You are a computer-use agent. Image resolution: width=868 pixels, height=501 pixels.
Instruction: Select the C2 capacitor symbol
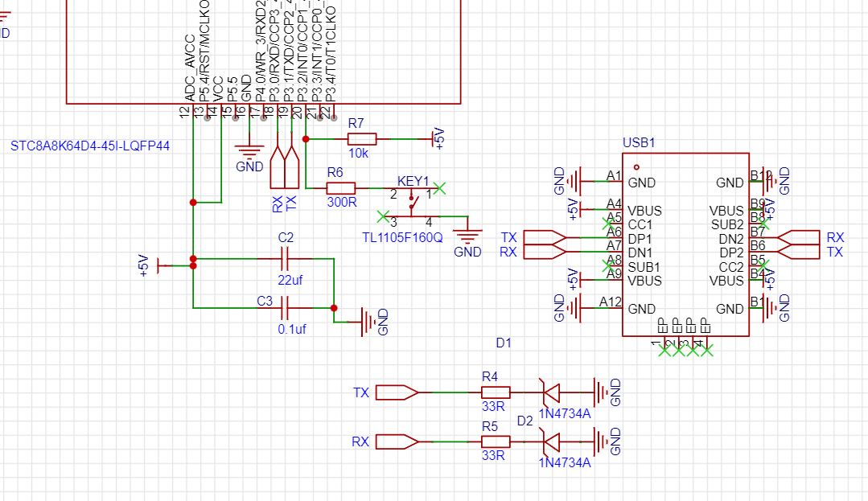[x=285, y=258]
